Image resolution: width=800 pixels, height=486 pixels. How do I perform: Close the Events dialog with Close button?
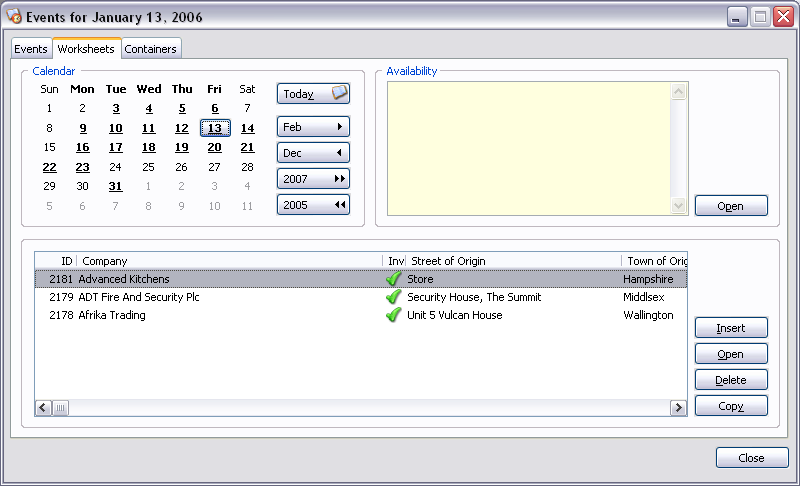(751, 458)
